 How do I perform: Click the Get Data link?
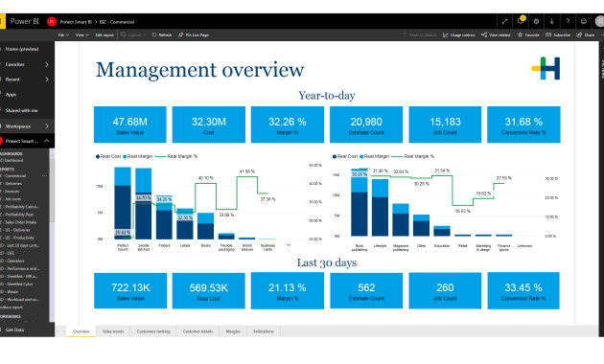pyautogui.click(x=14, y=330)
